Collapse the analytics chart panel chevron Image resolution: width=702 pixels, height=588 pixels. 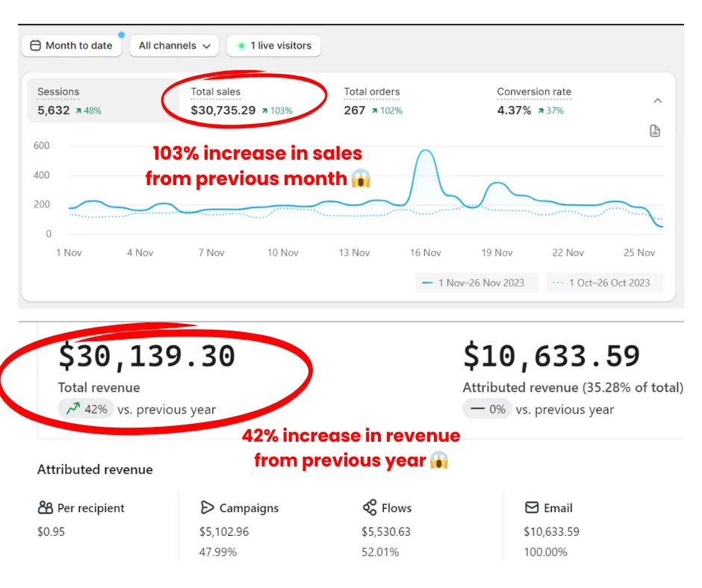tap(658, 101)
